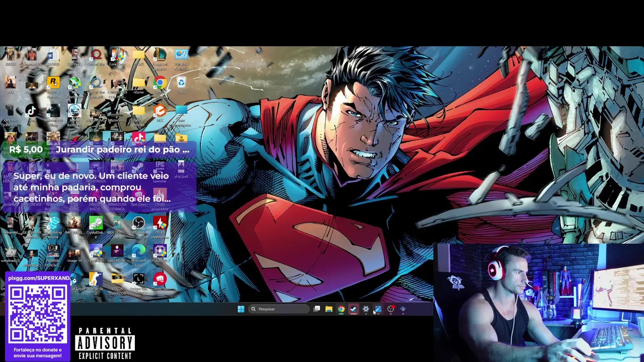644x362 pixels.
Task: Open the Windows Start menu
Action: tap(241, 309)
